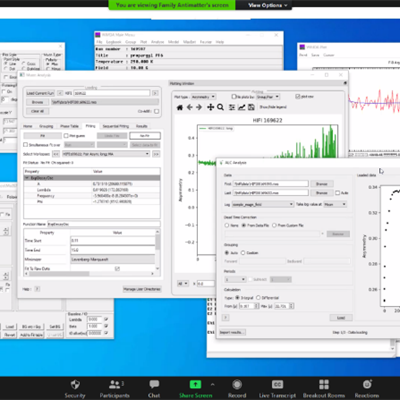The image size is (400, 400).
Task: Click the Load Current Run button
Action: [40, 93]
